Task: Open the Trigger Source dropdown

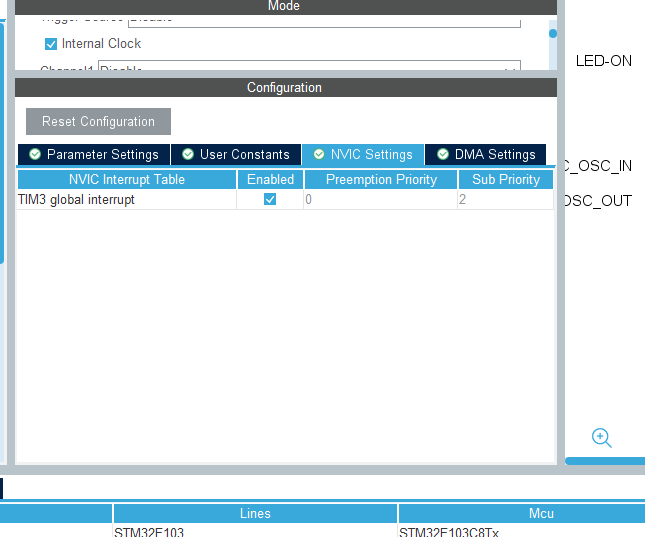Action: click(324, 23)
